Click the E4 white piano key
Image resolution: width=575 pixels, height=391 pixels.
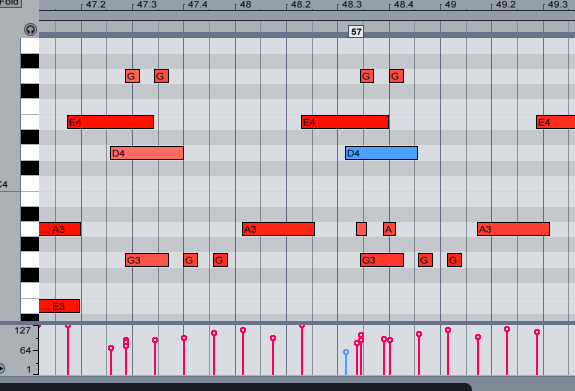(30, 122)
